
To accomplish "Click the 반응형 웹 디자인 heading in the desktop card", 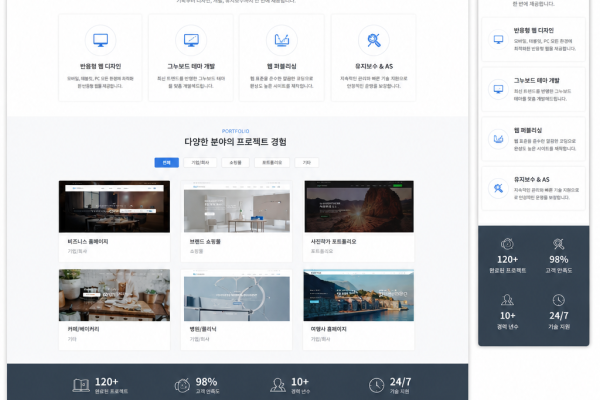I will pyautogui.click(x=100, y=66).
